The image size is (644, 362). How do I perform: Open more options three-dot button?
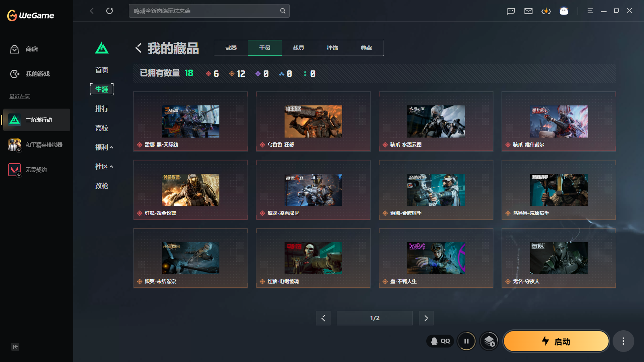pos(623,341)
